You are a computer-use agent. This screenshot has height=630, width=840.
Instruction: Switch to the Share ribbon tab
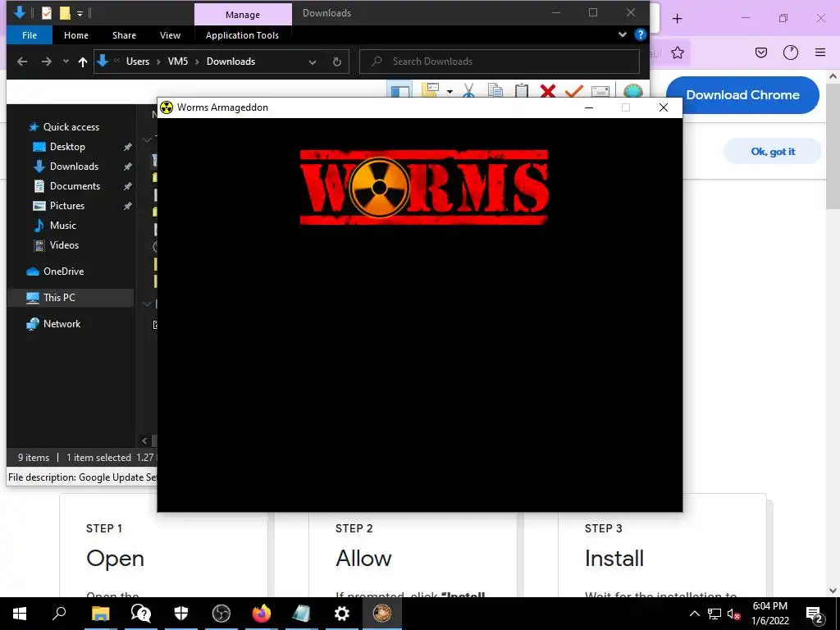pos(124,35)
